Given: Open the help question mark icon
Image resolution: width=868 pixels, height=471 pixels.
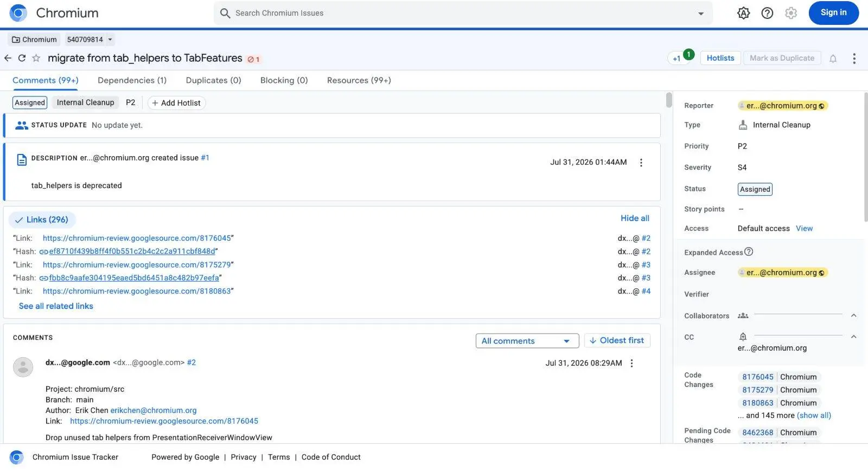Looking at the screenshot, I should point(767,13).
